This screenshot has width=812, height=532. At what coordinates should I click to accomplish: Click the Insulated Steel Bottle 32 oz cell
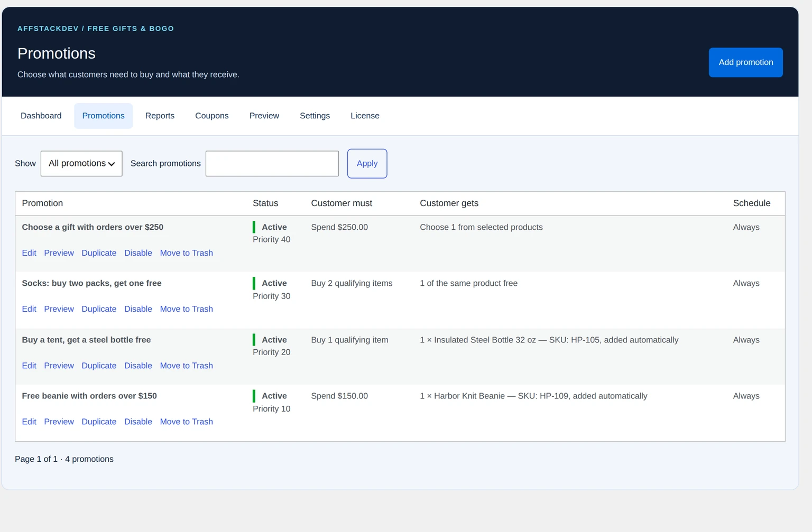(x=549, y=340)
